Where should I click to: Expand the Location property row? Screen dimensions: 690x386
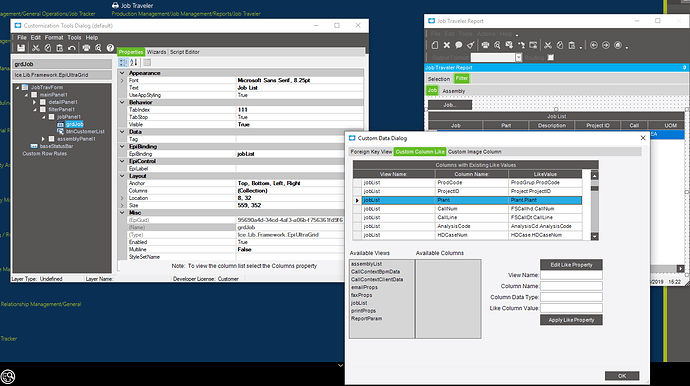pos(122,198)
